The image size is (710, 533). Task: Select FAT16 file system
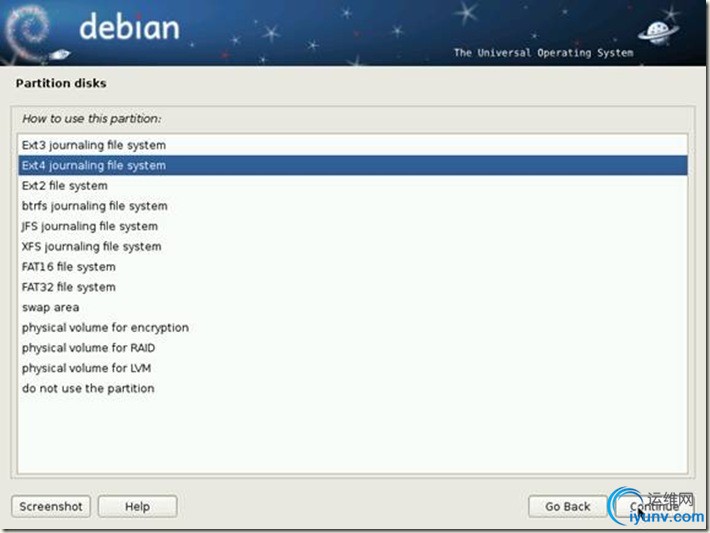[353, 267]
